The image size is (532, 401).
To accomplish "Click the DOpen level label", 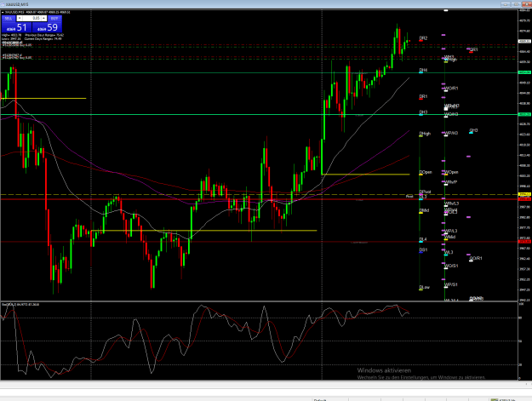I will [x=426, y=172].
